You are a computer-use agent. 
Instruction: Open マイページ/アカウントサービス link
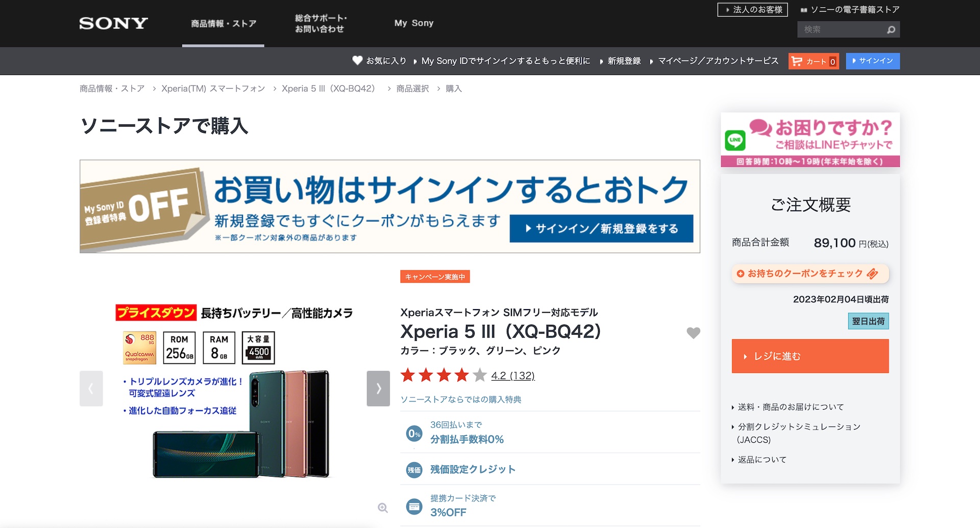click(718, 61)
